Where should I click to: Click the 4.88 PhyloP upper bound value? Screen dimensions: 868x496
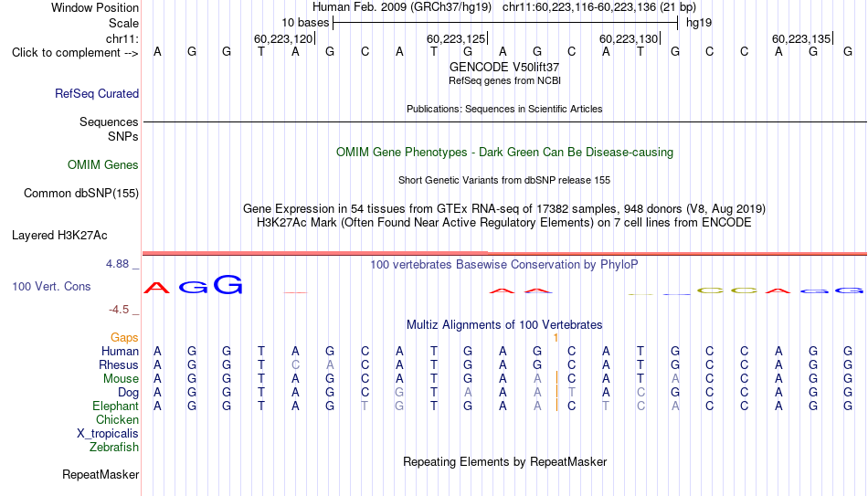pyautogui.click(x=117, y=264)
